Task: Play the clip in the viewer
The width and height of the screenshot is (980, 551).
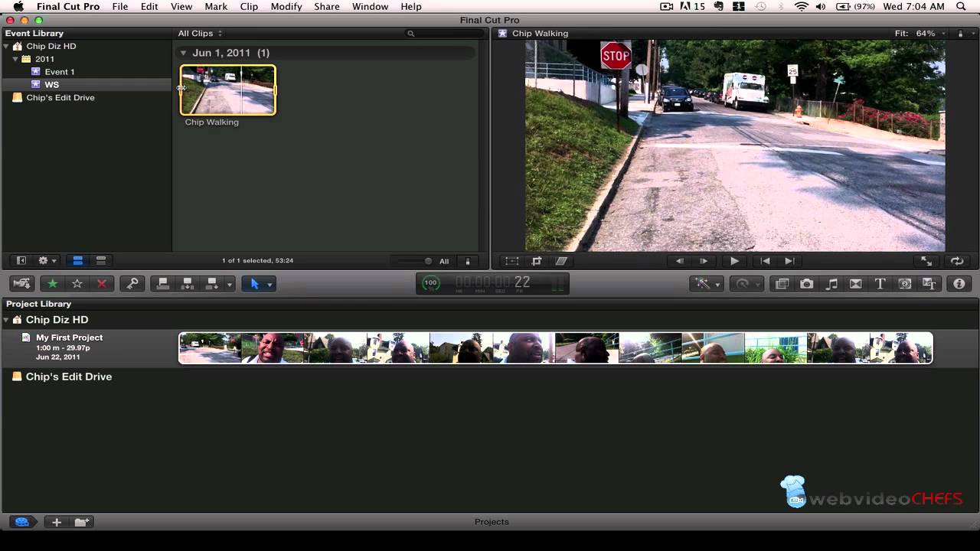Action: click(734, 261)
